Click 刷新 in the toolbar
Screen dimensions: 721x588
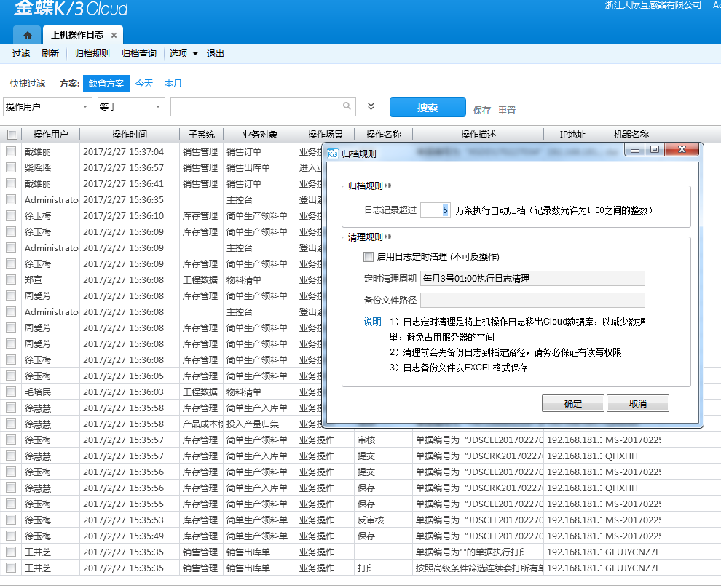50,54
